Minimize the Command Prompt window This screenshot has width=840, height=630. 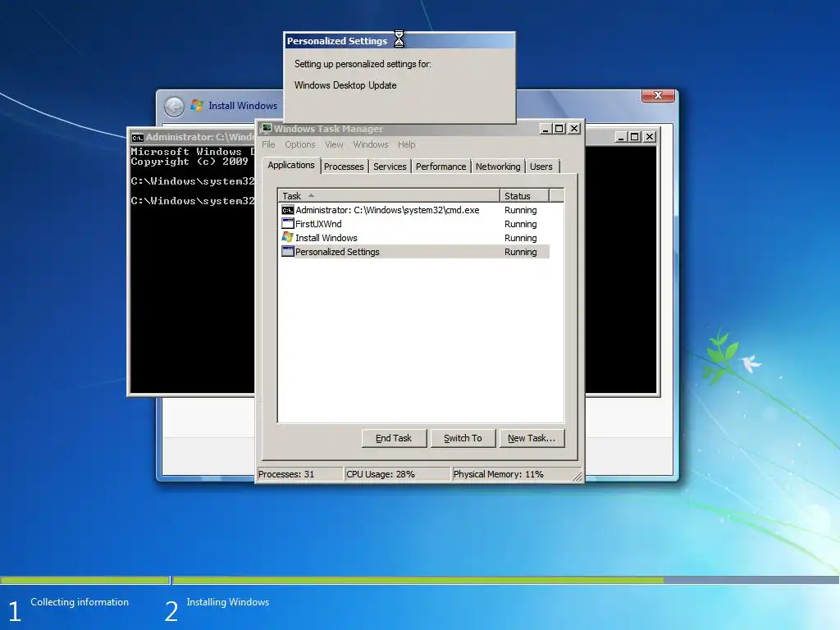tap(621, 137)
